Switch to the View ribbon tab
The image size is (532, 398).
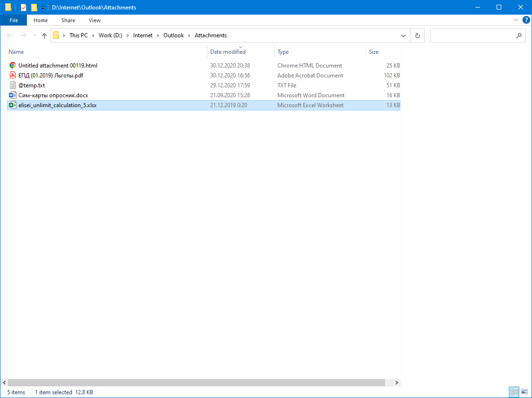tap(94, 20)
